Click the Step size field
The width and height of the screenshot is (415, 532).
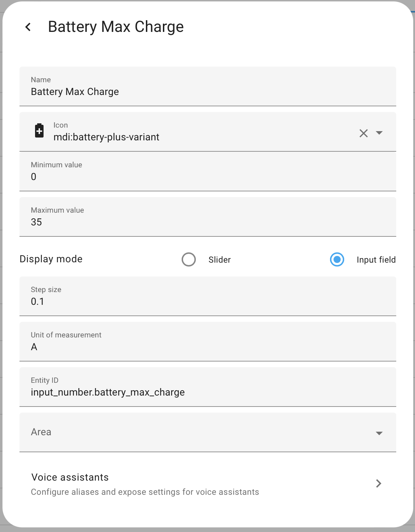tap(207, 301)
